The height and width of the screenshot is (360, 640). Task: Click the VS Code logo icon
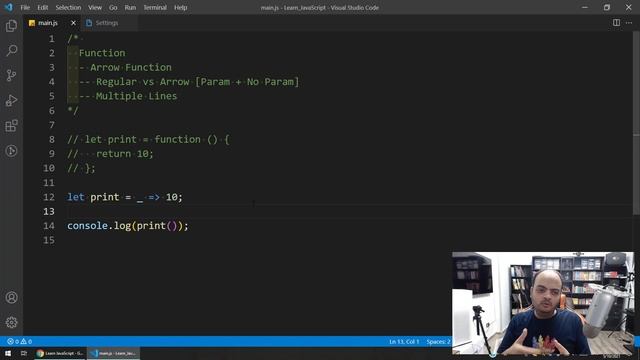[x=9, y=7]
